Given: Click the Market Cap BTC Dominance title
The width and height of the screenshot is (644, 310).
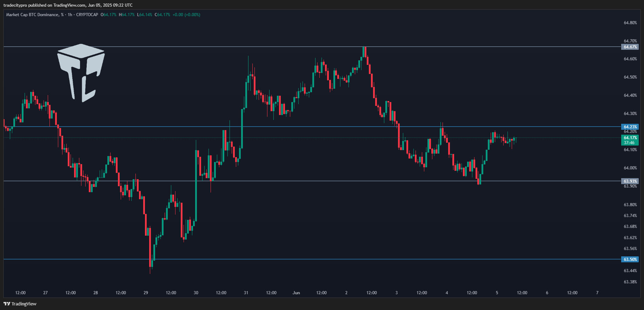Looking at the screenshot, I should [x=35, y=15].
